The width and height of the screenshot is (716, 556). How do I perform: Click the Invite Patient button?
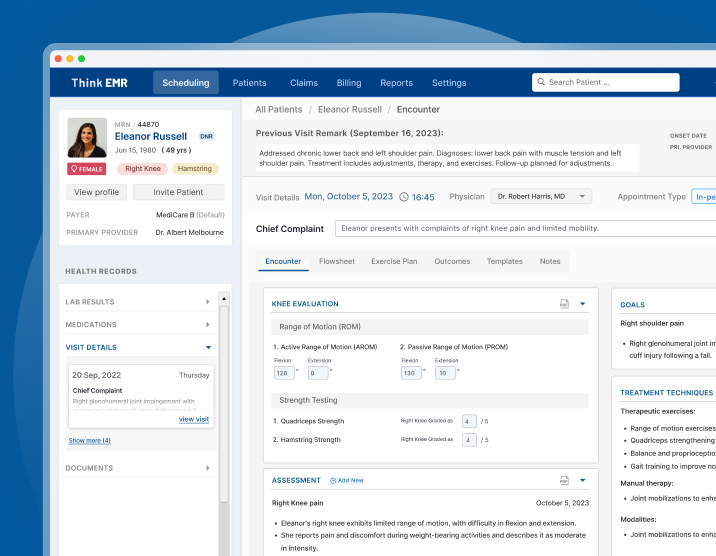[x=178, y=192]
